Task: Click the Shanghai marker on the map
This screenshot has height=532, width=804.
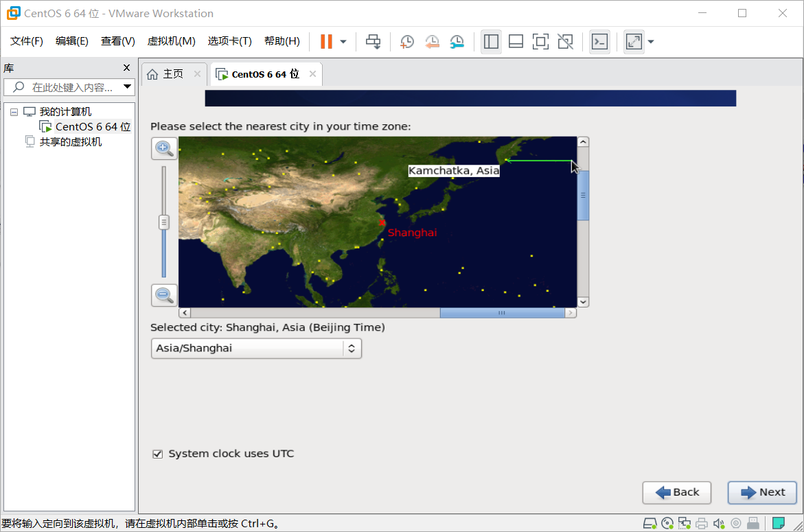Action: pyautogui.click(x=382, y=222)
